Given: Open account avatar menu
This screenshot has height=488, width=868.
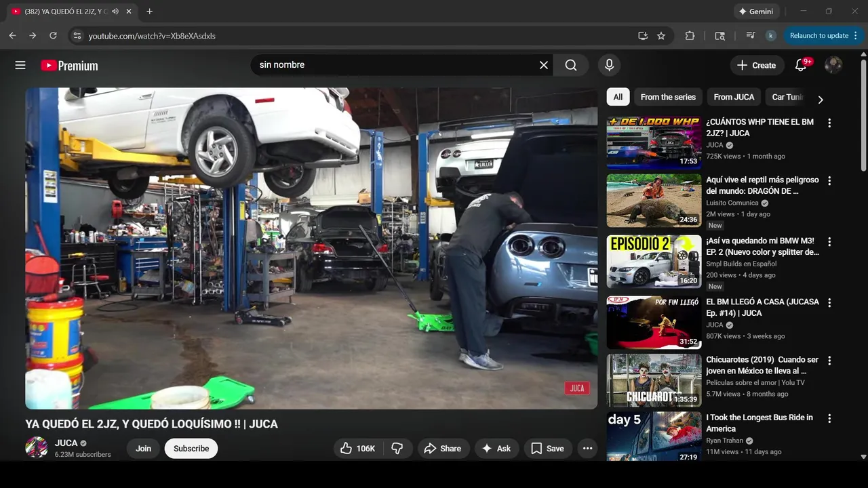Looking at the screenshot, I should pyautogui.click(x=833, y=65).
